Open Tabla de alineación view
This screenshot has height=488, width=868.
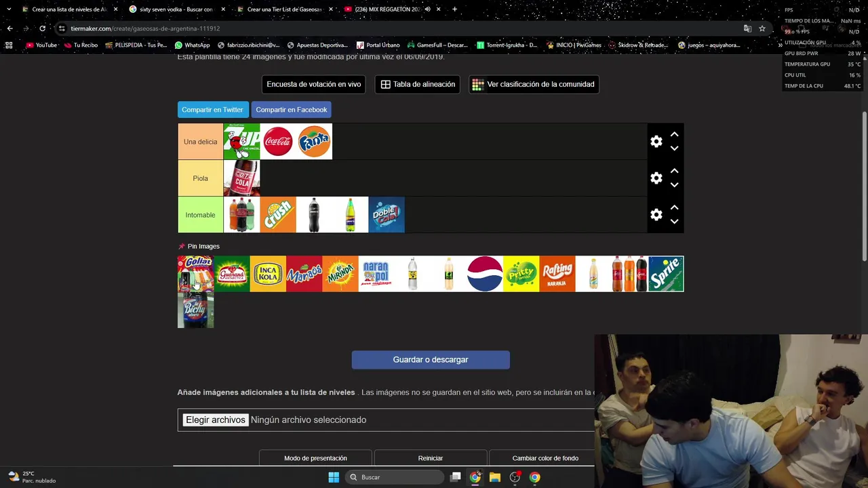pyautogui.click(x=418, y=84)
